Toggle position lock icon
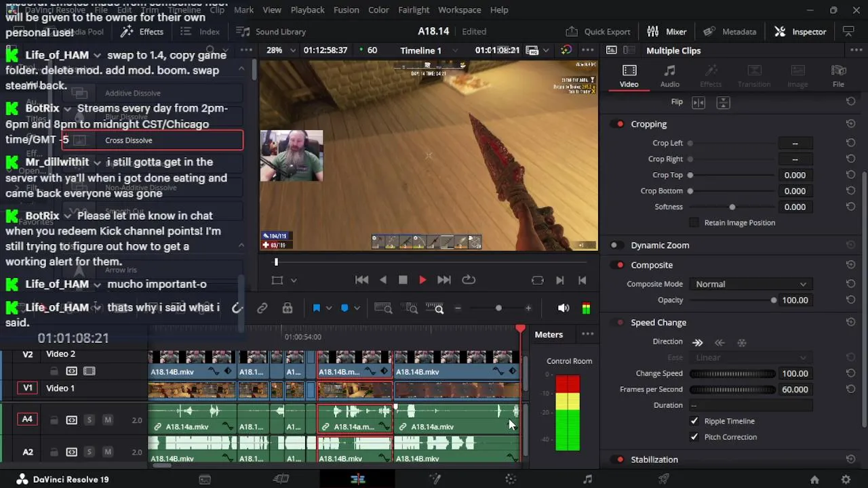The height and width of the screenshot is (488, 868). click(288, 308)
